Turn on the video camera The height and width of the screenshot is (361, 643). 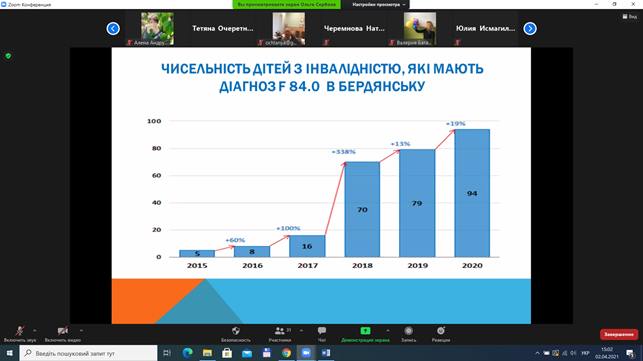click(63, 331)
